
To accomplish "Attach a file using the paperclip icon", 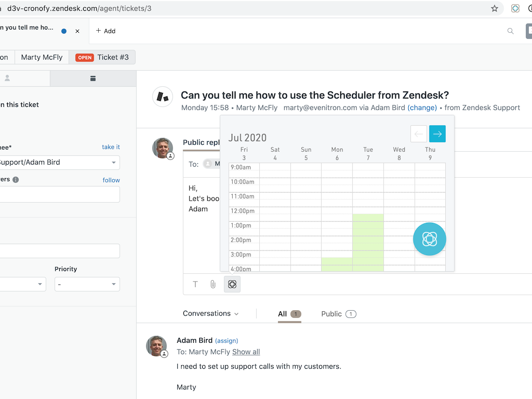I will point(213,284).
